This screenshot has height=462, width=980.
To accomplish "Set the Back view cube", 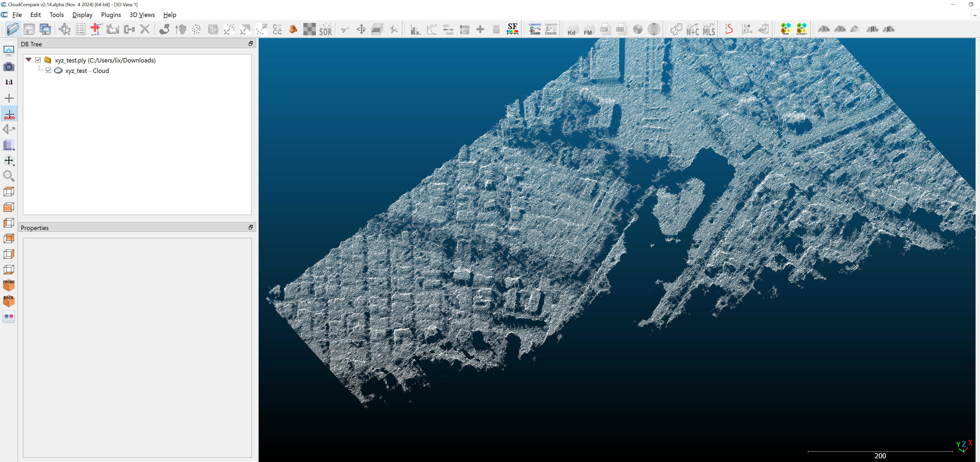I will pyautogui.click(x=9, y=301).
